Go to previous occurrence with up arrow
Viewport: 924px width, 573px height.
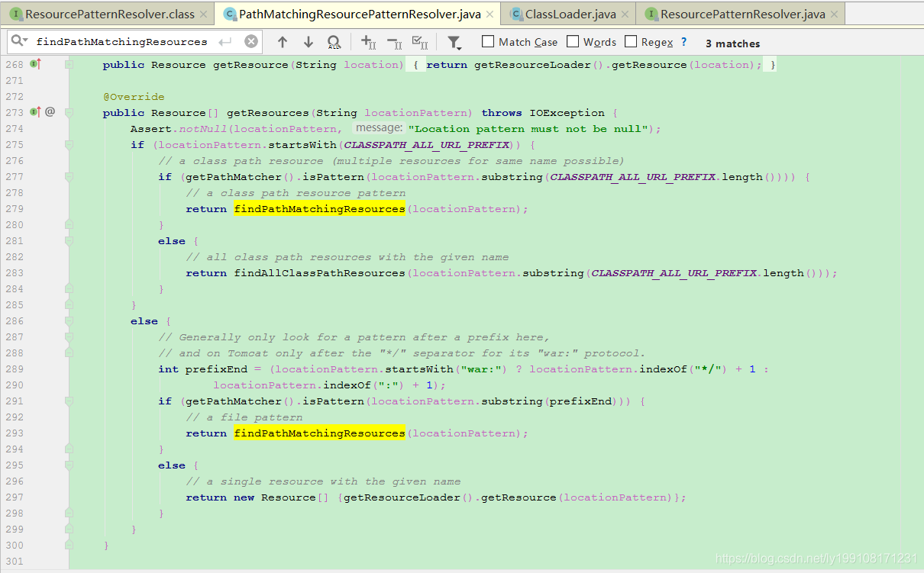283,42
